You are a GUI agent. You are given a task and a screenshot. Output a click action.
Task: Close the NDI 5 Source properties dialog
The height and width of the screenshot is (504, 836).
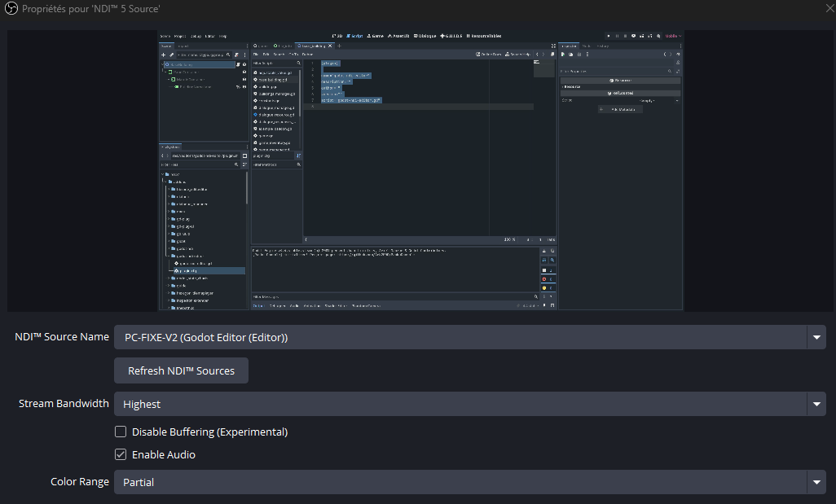point(829,8)
